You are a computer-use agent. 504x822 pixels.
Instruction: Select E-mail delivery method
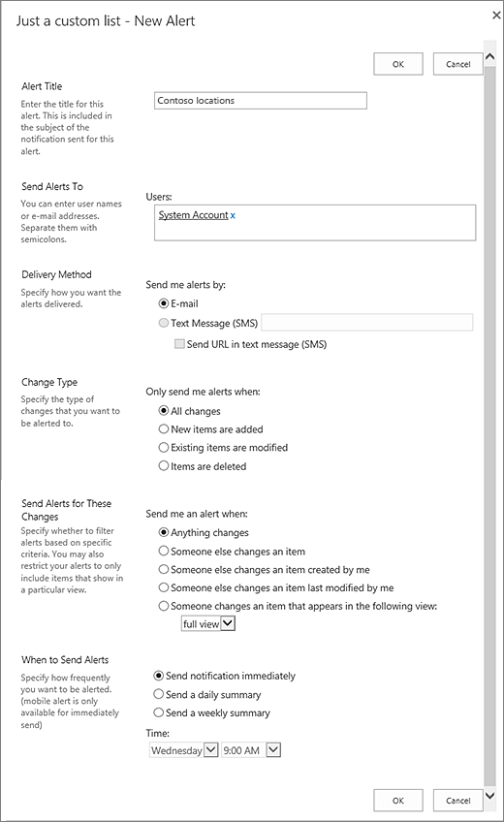coord(164,303)
